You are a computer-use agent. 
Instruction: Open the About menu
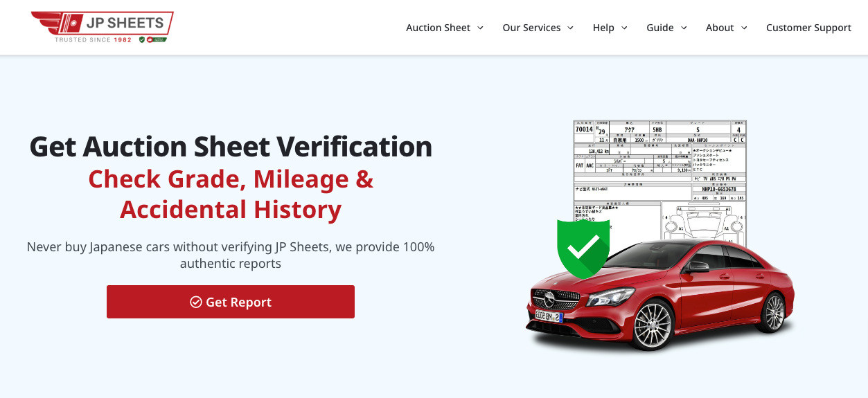point(720,28)
